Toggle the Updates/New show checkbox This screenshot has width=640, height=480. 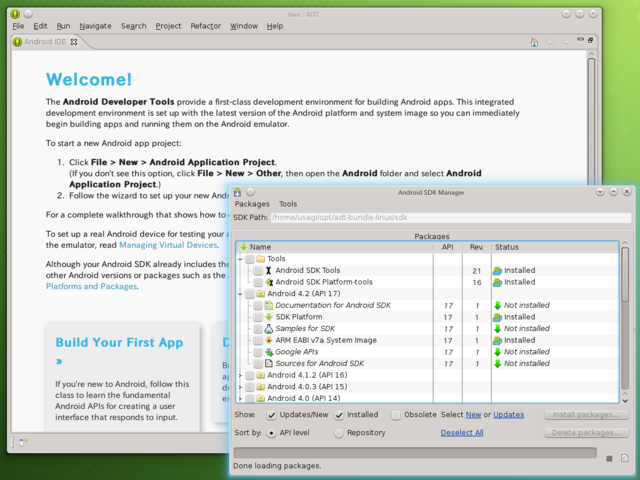[271, 415]
